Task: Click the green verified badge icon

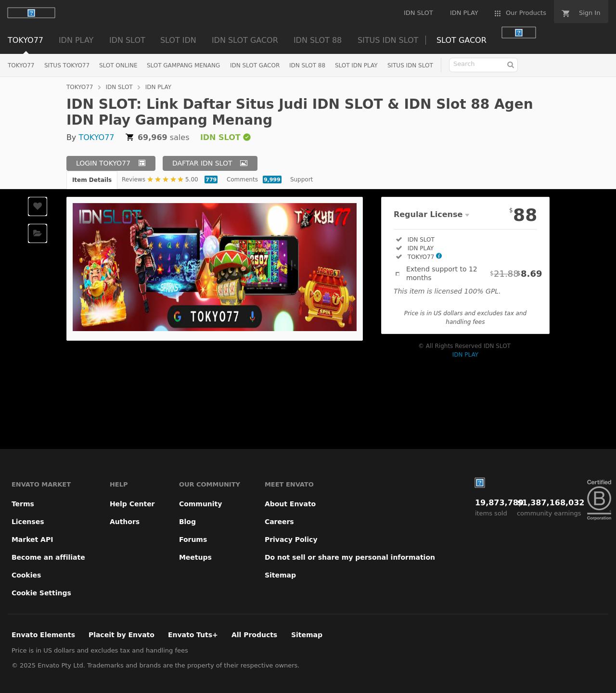Action: [x=247, y=137]
